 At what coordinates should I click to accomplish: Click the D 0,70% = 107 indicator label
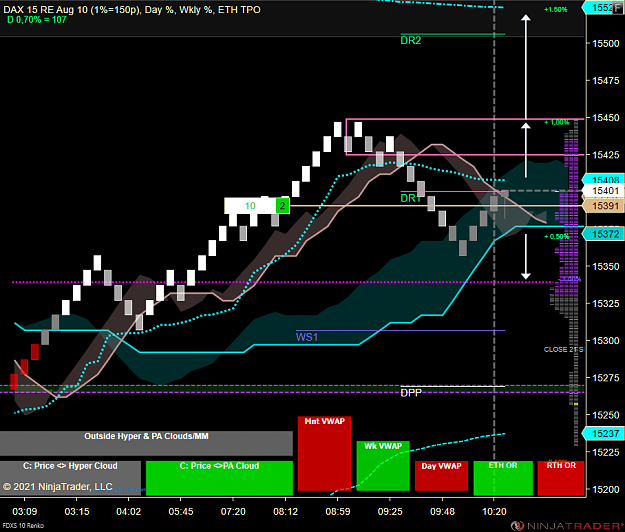pyautogui.click(x=37, y=20)
